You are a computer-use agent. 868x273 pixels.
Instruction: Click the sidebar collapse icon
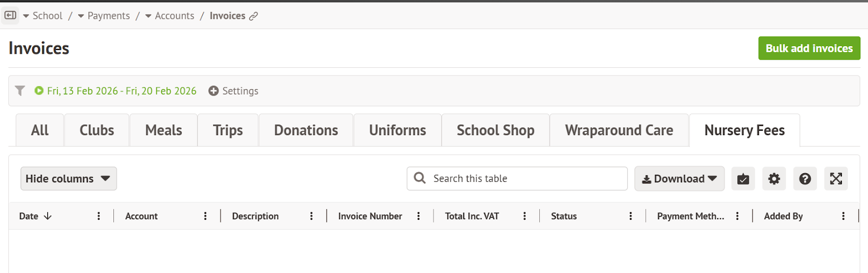click(x=10, y=16)
